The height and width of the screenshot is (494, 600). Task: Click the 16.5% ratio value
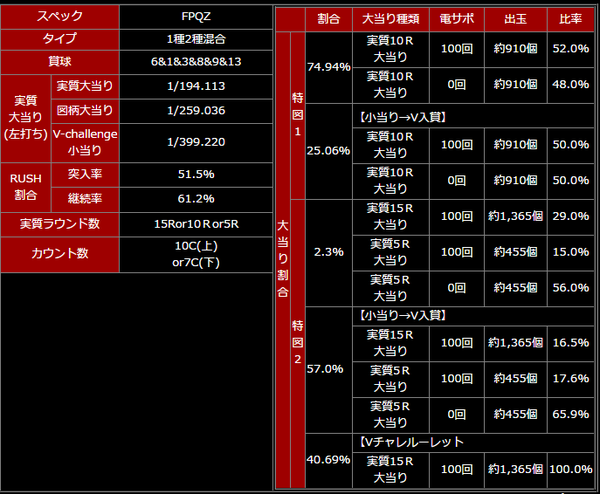click(571, 343)
